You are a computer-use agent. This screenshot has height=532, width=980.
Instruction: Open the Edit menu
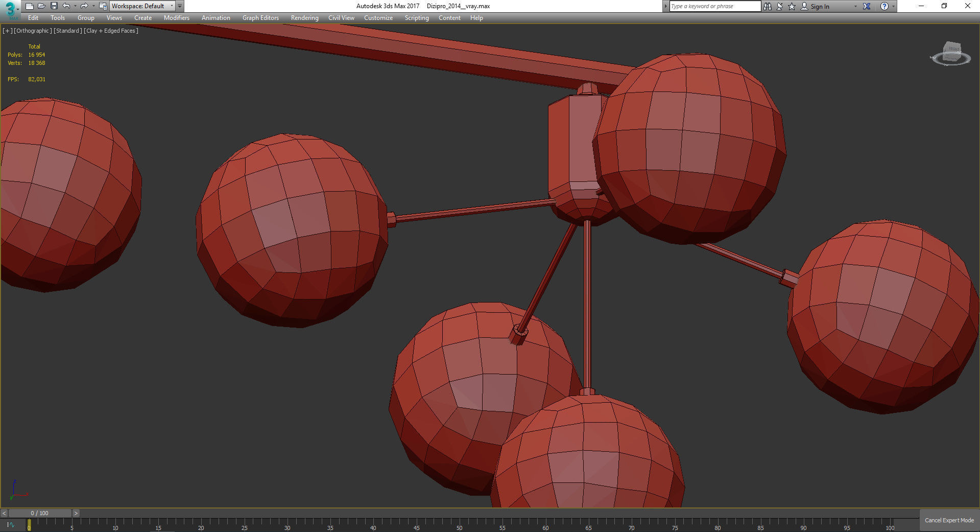[33, 18]
